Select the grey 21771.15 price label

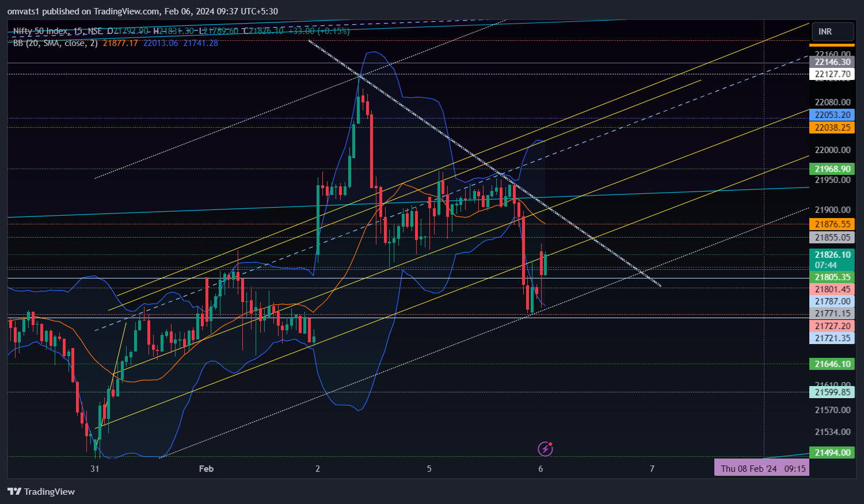click(832, 314)
